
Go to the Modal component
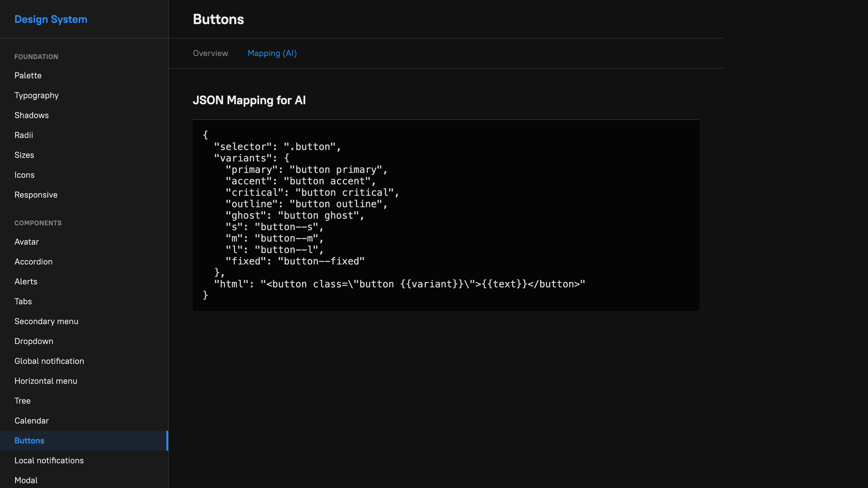click(84, 480)
